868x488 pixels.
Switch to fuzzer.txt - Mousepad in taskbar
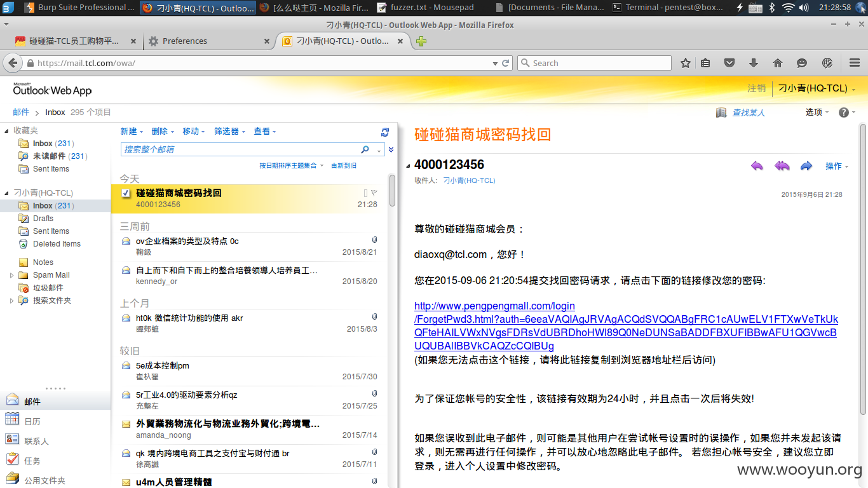[x=434, y=8]
